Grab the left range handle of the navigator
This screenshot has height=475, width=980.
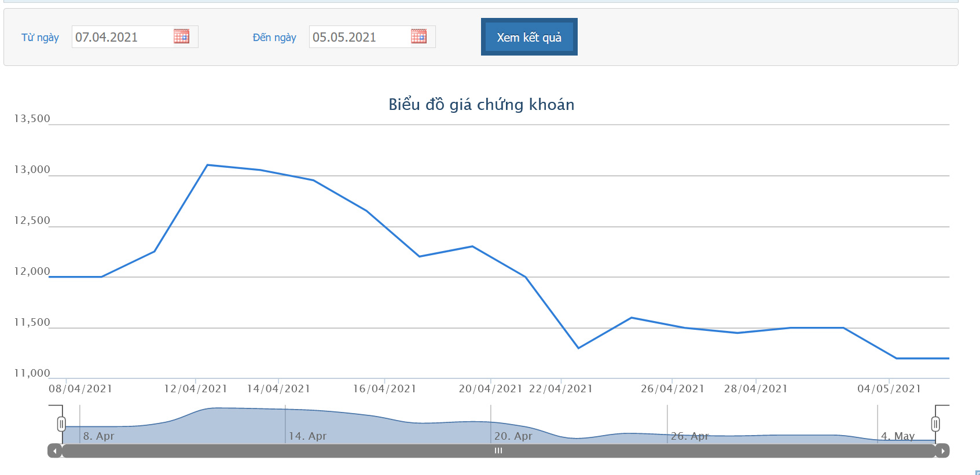tap(61, 424)
